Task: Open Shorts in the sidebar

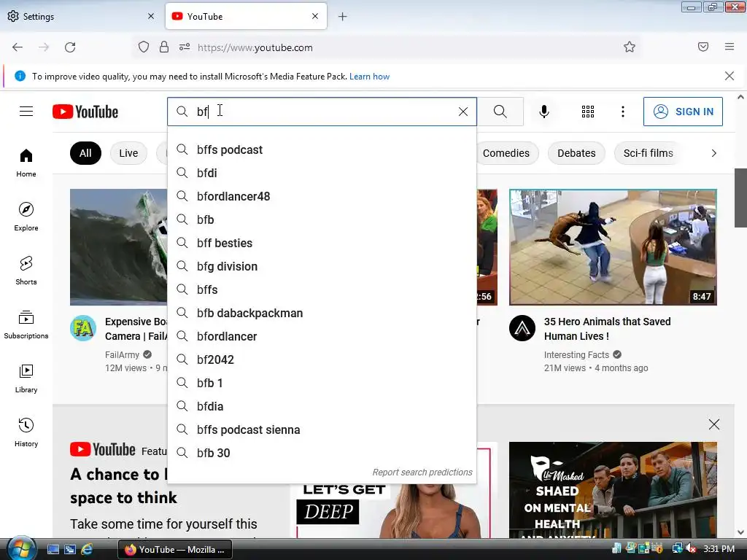Action: click(x=26, y=271)
